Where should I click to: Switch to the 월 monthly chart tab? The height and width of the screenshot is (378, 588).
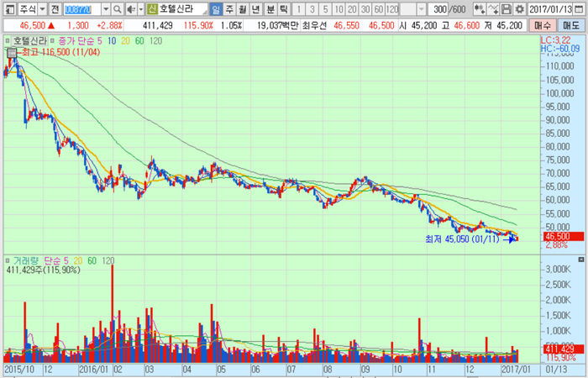[244, 9]
